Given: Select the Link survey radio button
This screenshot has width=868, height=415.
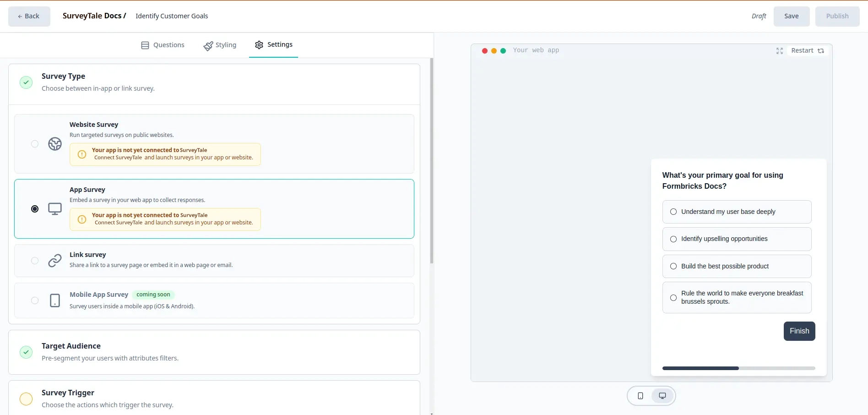Looking at the screenshot, I should pos(35,261).
